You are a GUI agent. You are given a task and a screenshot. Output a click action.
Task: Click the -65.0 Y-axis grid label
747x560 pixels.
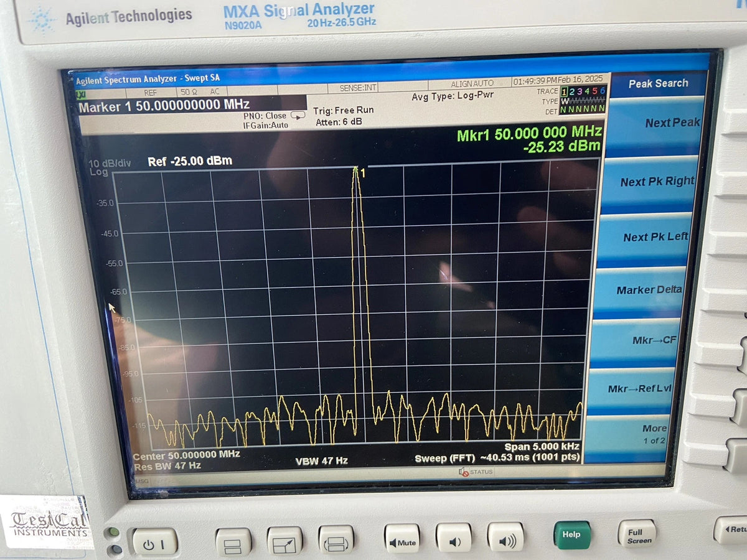pyautogui.click(x=117, y=292)
